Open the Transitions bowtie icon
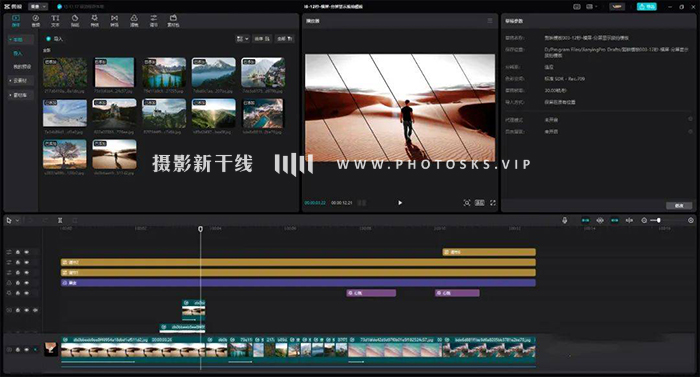Image resolution: width=700 pixels, height=377 pixels. point(114,21)
